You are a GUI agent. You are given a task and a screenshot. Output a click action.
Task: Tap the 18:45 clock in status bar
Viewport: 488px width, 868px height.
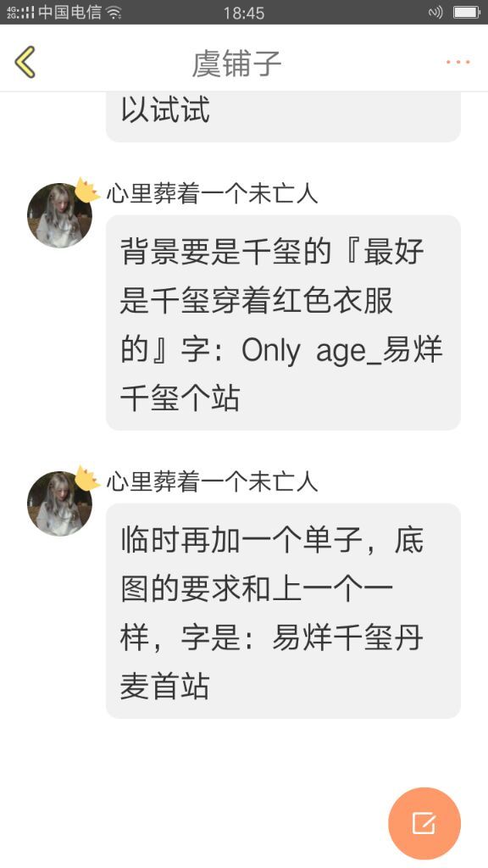coord(244,13)
